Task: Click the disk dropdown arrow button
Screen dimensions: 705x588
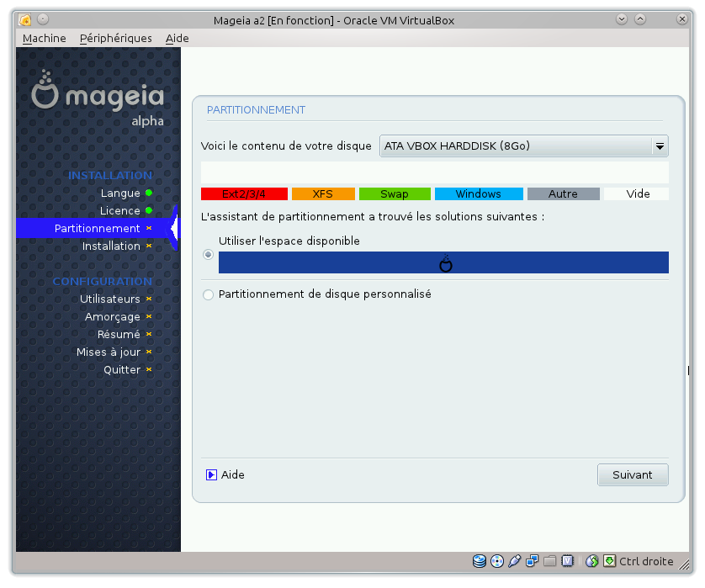Action: point(660,146)
